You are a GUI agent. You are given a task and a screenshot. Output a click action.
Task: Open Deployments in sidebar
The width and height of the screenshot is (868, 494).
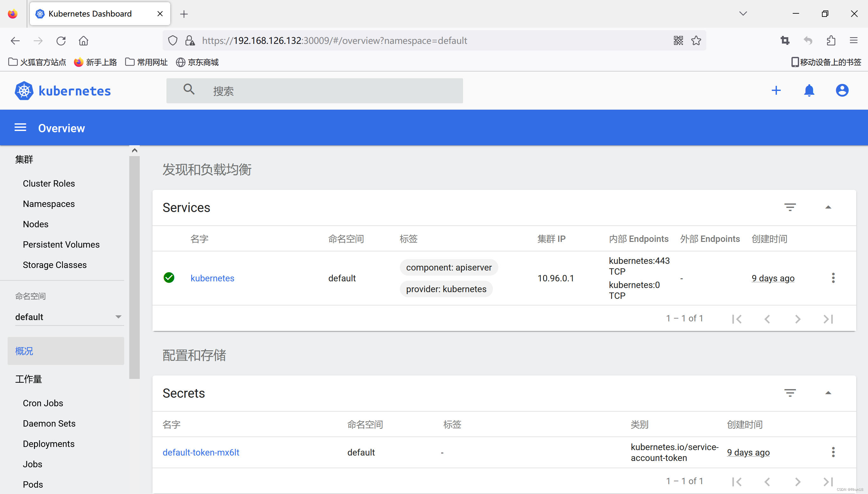pos(49,444)
